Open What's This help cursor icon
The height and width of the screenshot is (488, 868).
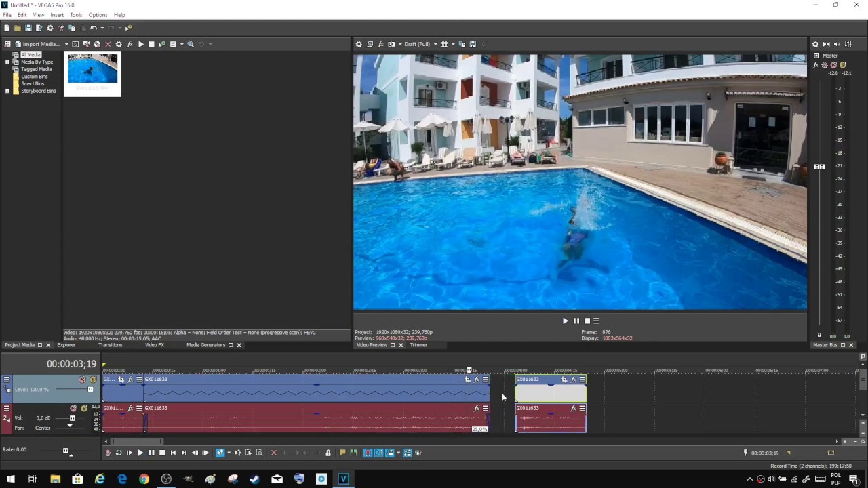[x=128, y=28]
